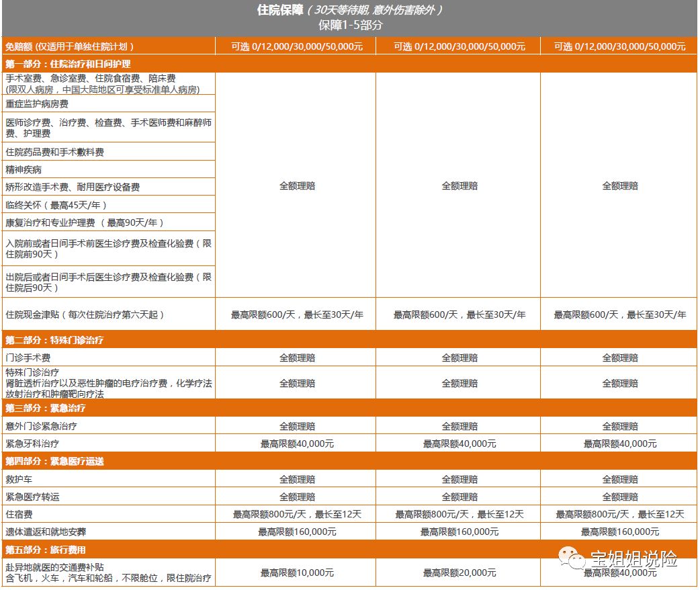Click the 最高限额10,000元 cell
The width and height of the screenshot is (700, 590).
click(297, 573)
